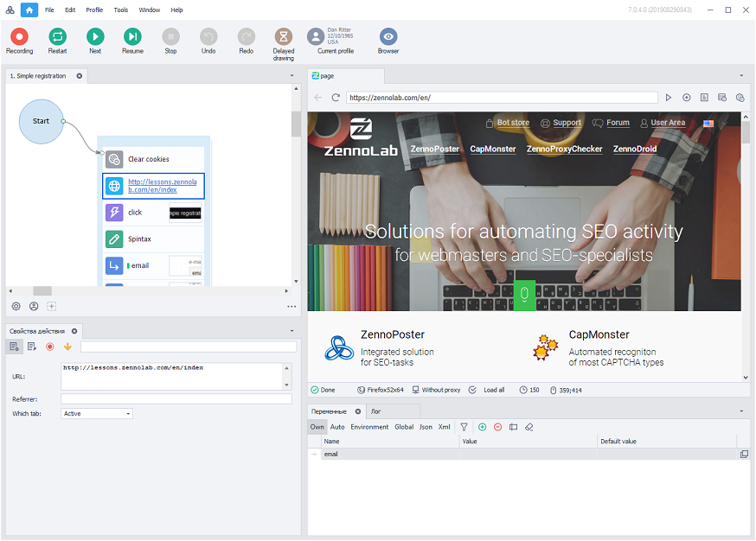
Task: Remove variable with the red minus icon
Action: (497, 427)
